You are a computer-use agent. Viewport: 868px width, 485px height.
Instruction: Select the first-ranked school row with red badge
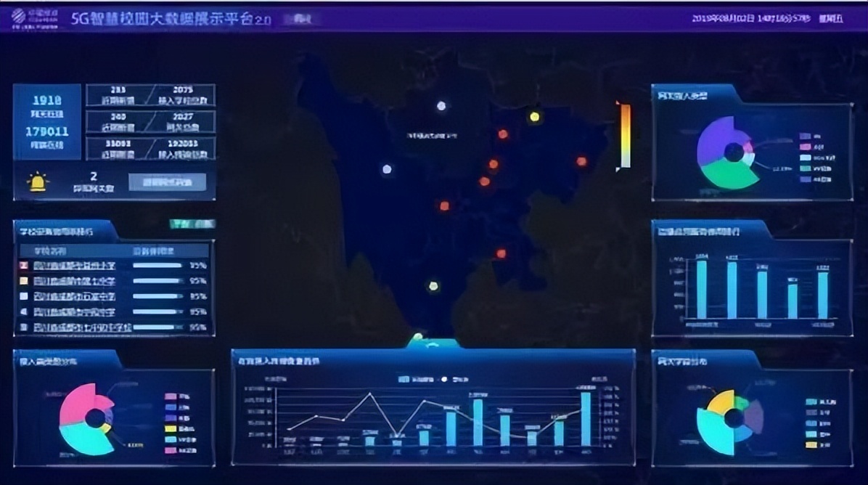click(113, 266)
